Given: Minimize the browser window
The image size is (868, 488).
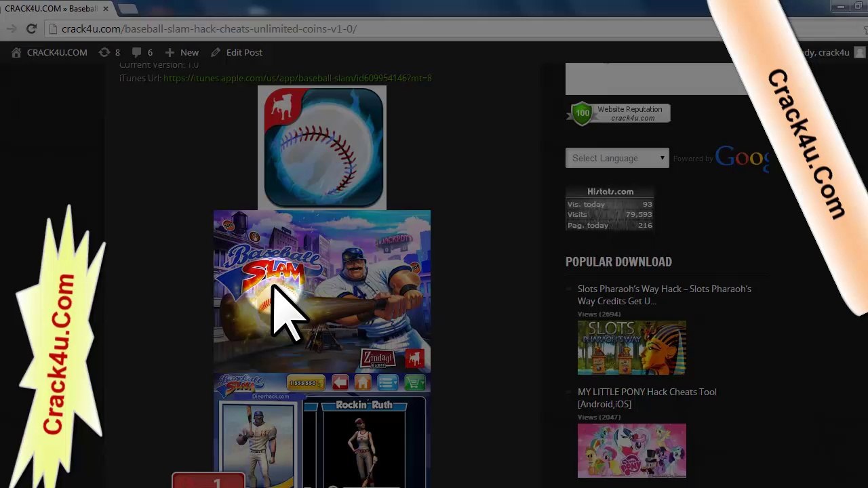Looking at the screenshot, I should pos(841,7).
